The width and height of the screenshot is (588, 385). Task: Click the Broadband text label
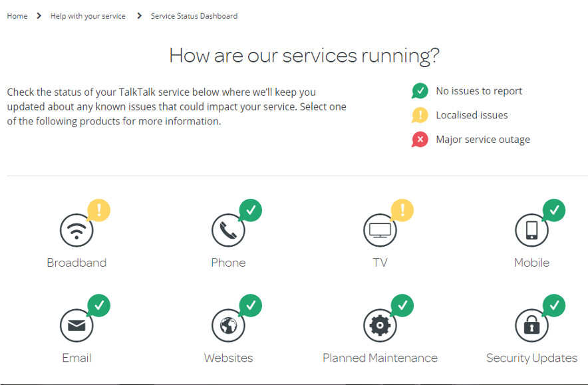[x=76, y=263]
